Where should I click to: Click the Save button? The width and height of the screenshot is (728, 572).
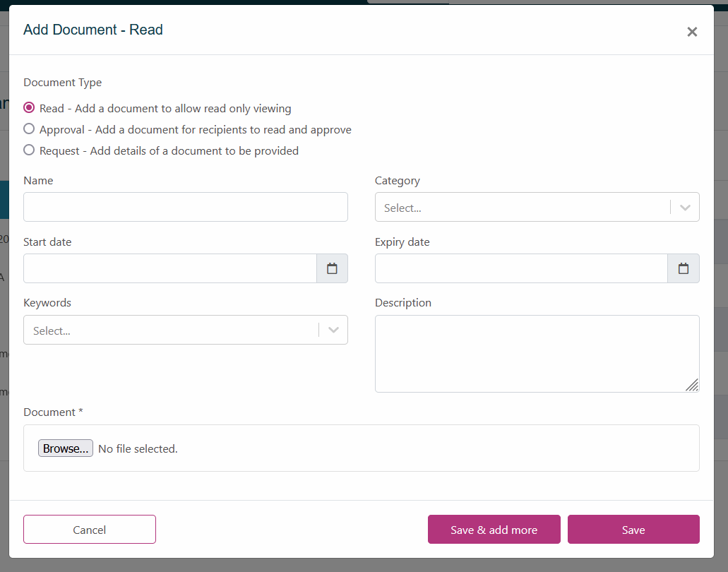pos(633,530)
